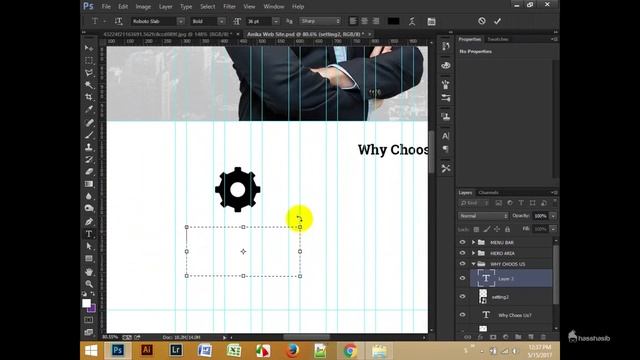Select the Blur tool
This screenshot has height=360, width=640.
click(x=89, y=196)
